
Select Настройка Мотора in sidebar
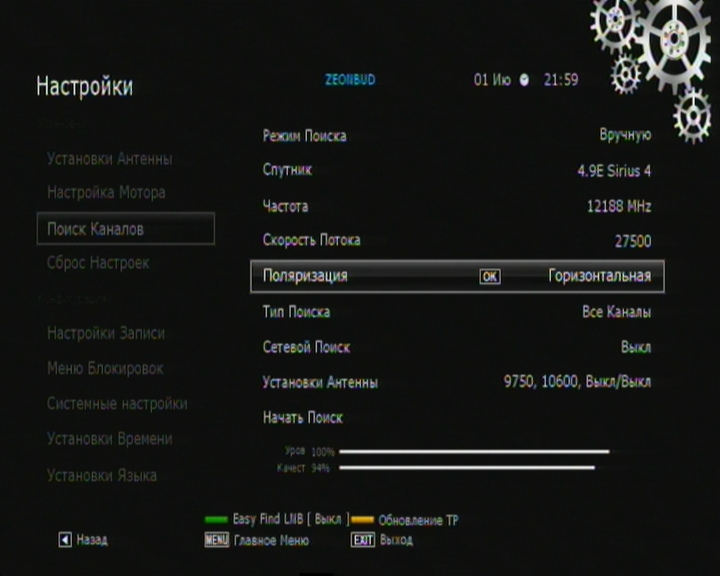(x=106, y=192)
